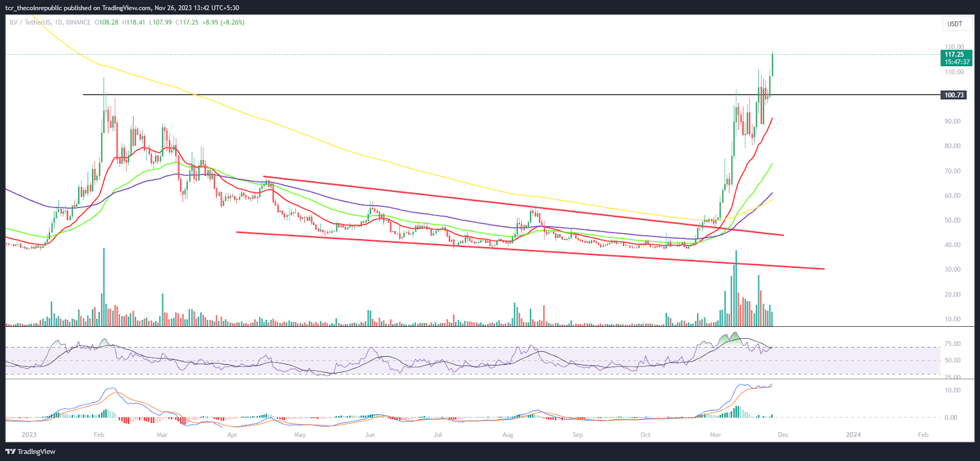Click the Mar label on time axis
Image resolution: width=980 pixels, height=461 pixels.
coord(162,435)
